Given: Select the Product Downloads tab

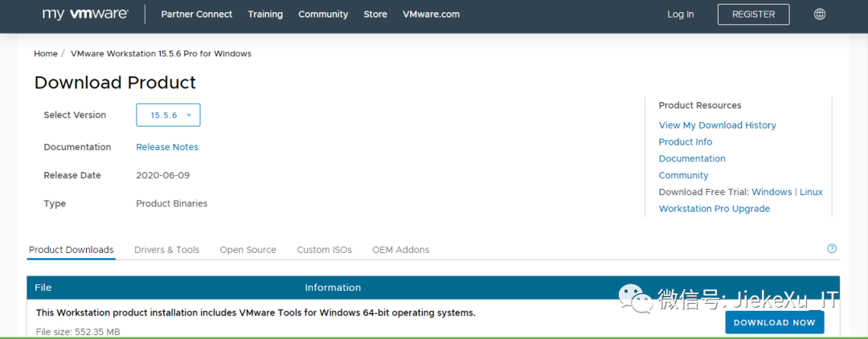Looking at the screenshot, I should (72, 250).
